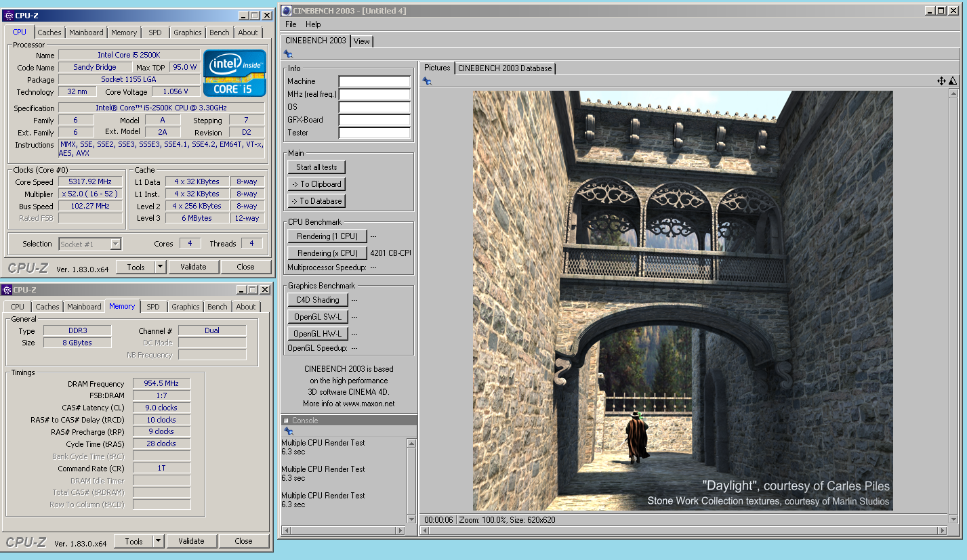
Task: Click Close button in bottom CPU-Z window
Action: (244, 541)
